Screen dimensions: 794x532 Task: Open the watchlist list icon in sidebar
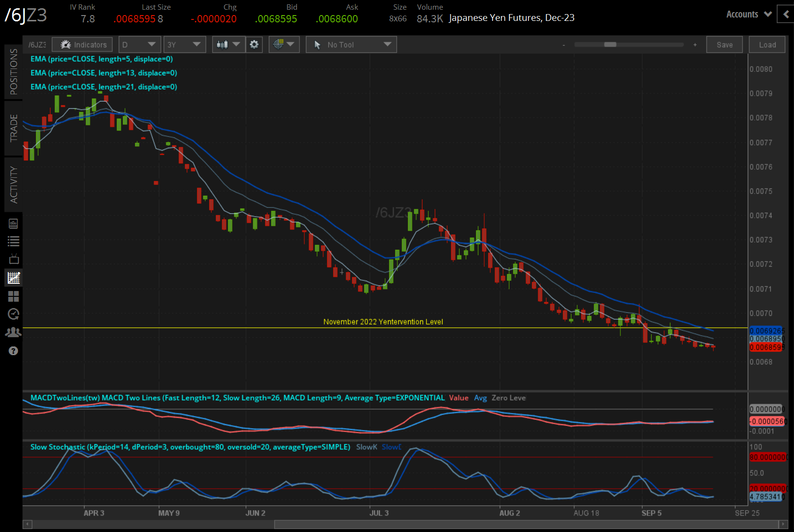pos(14,241)
